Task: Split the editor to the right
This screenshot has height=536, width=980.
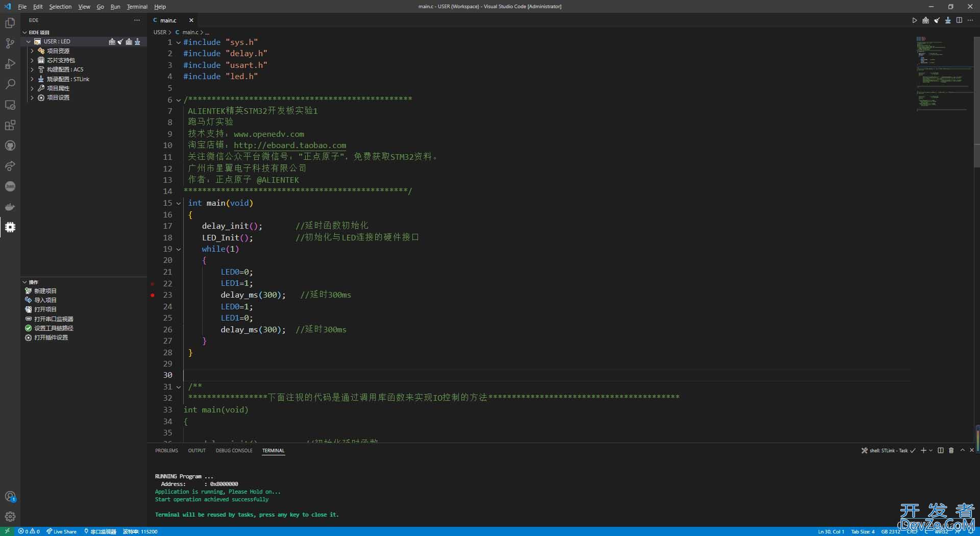Action: 959,20
